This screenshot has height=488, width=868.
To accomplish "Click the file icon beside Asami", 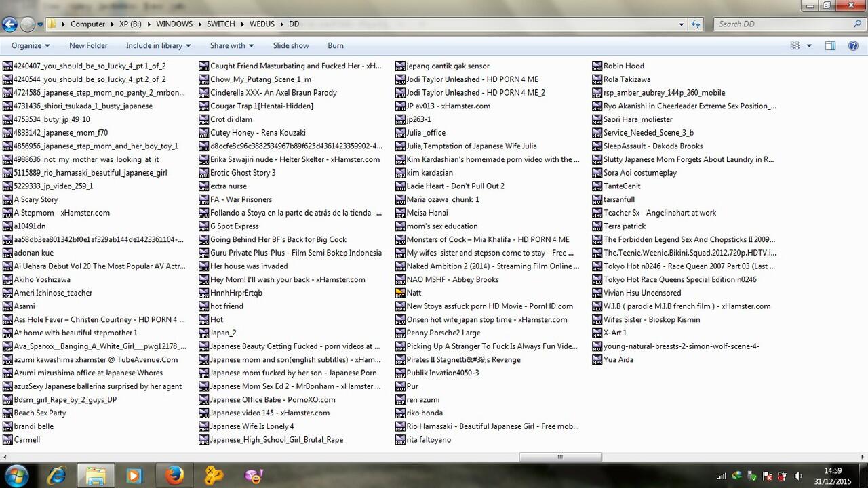I will point(7,306).
